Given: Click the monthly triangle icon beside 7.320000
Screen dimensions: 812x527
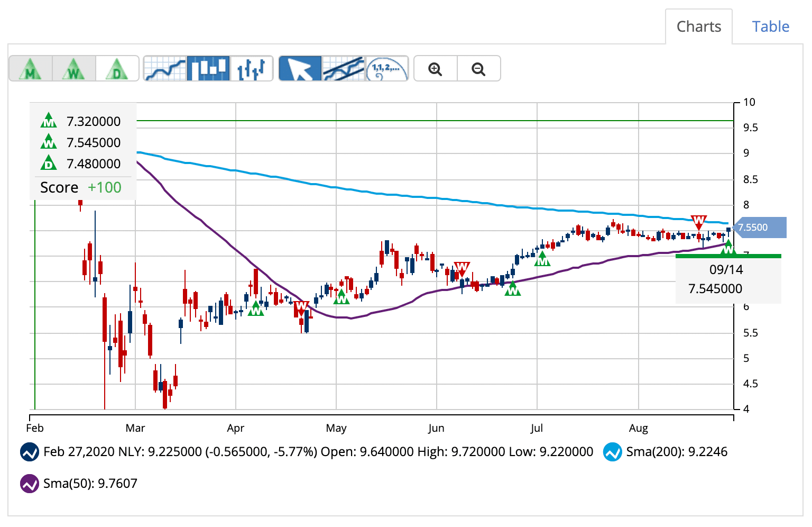Looking at the screenshot, I should click(x=49, y=121).
